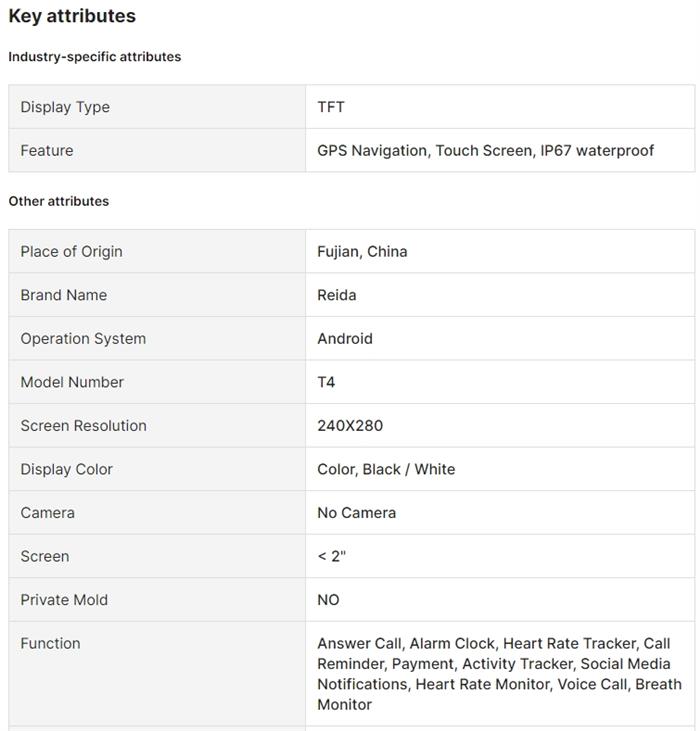This screenshot has width=700, height=731.
Task: Select the 240X280 screen resolution value
Action: [x=350, y=426]
